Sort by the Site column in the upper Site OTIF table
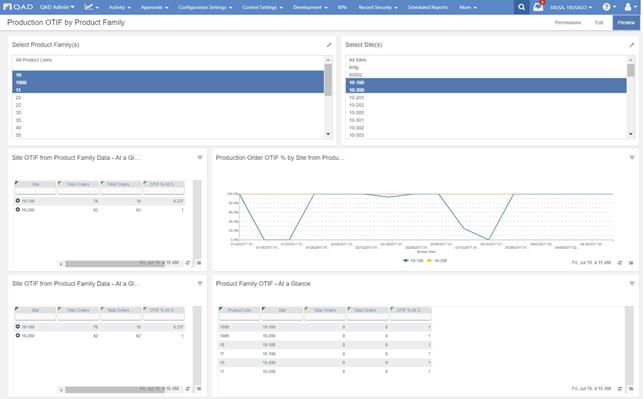Viewport: 643px width, 399px height. pos(35,184)
